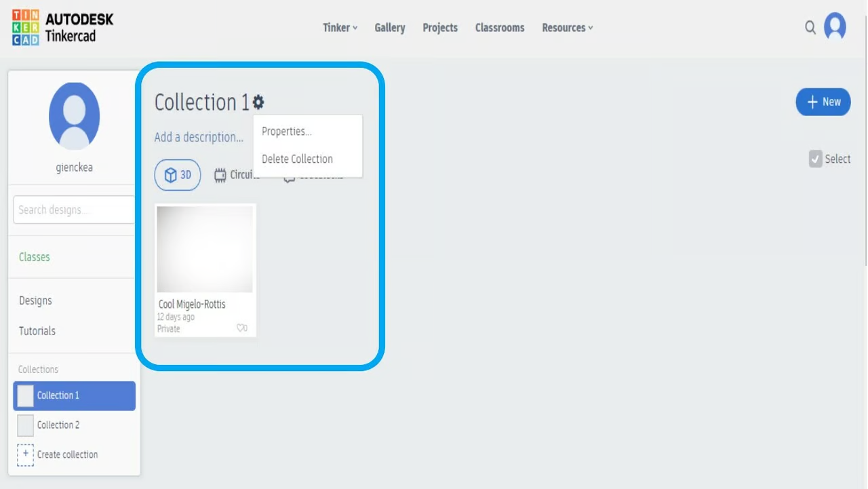Toggle the Select checkbox

[815, 159]
